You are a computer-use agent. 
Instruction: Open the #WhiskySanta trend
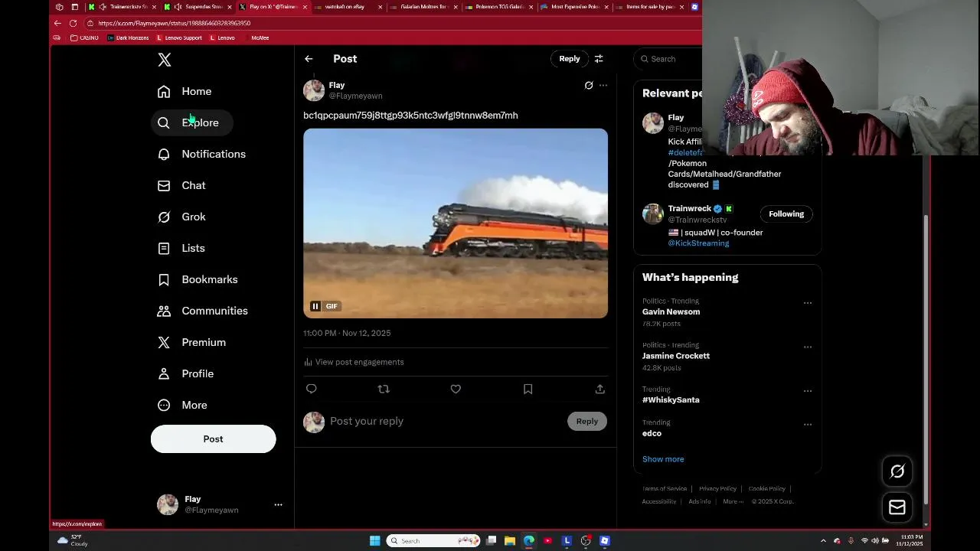(x=671, y=399)
